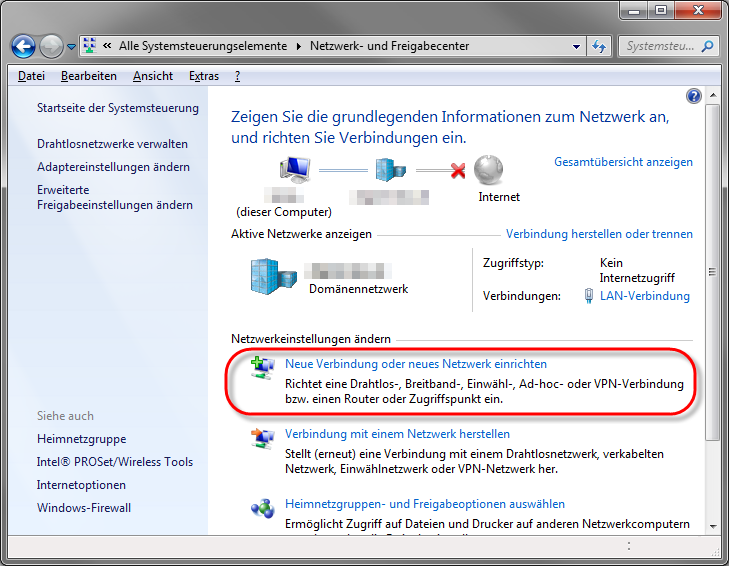Open Internetoptionen link
Image resolution: width=729 pixels, height=566 pixels.
point(81,485)
